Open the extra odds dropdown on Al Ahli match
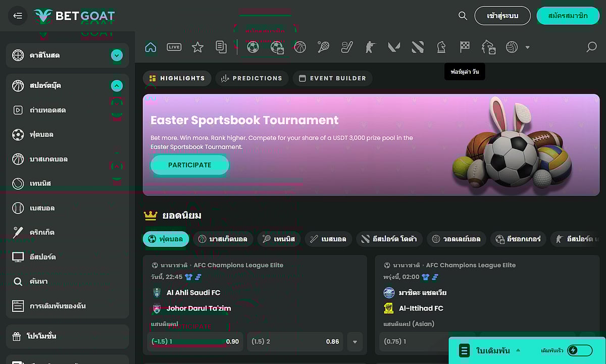Screen dimensions: 606x364 pos(355,342)
